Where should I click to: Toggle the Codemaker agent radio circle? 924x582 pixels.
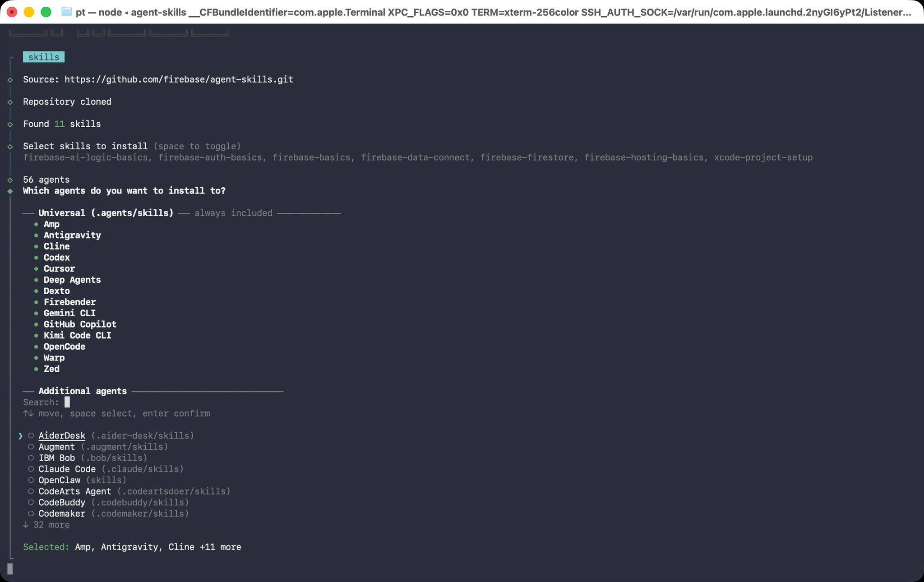click(31, 514)
